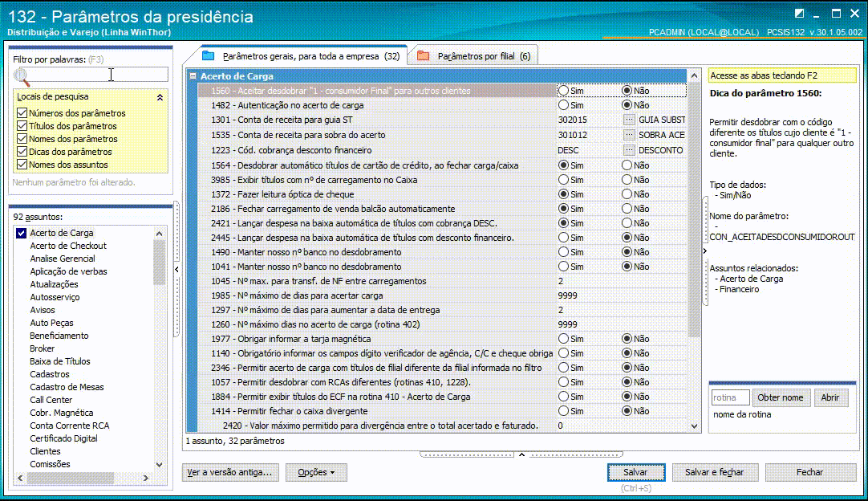
Task: Click the subjects list horizontal scrollbar thumb
Action: [x=71, y=478]
